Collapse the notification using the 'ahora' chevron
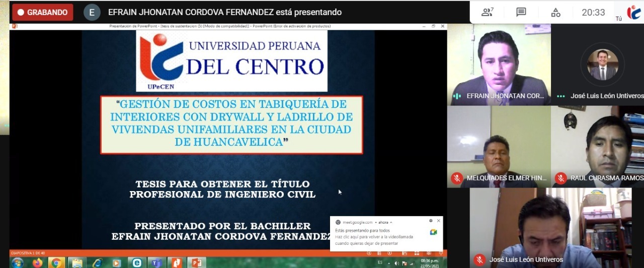Viewport: 644px width, 268px height. (391, 222)
